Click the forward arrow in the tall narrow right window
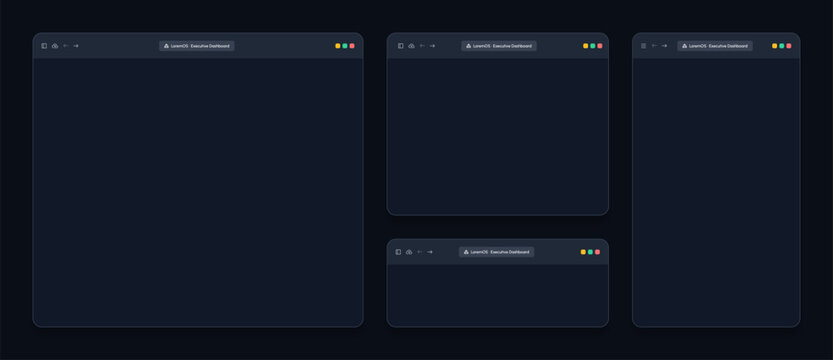833x360 pixels. coord(664,46)
